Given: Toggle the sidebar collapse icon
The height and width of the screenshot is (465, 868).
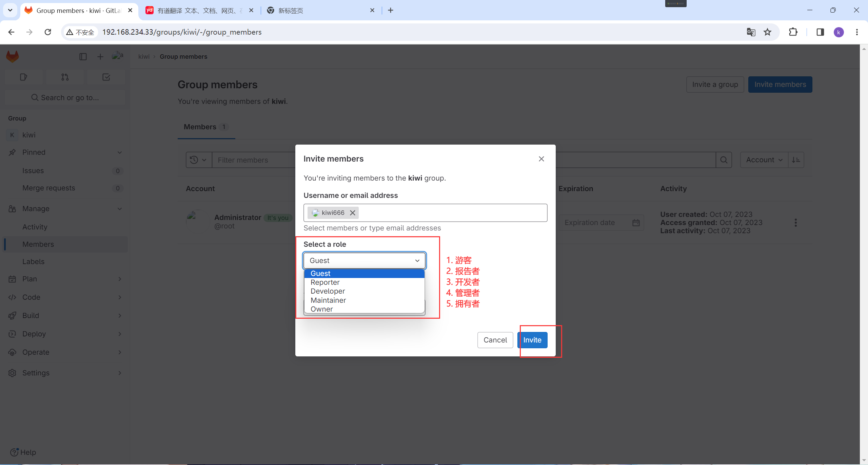Looking at the screenshot, I should 83,57.
